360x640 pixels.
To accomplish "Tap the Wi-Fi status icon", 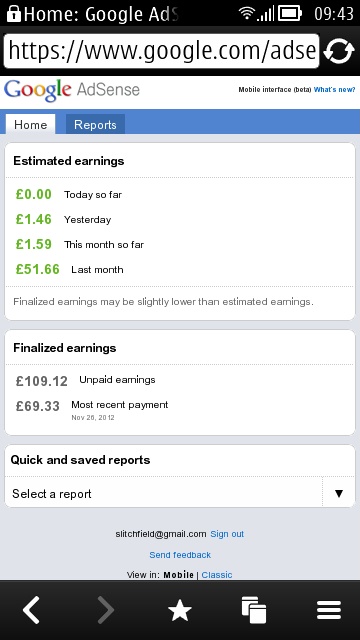I will pos(247,13).
